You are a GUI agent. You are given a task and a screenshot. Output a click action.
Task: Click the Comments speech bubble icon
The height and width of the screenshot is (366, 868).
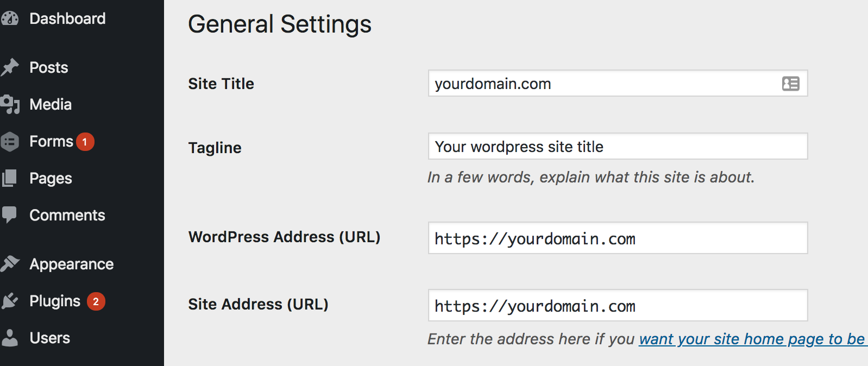pos(9,215)
